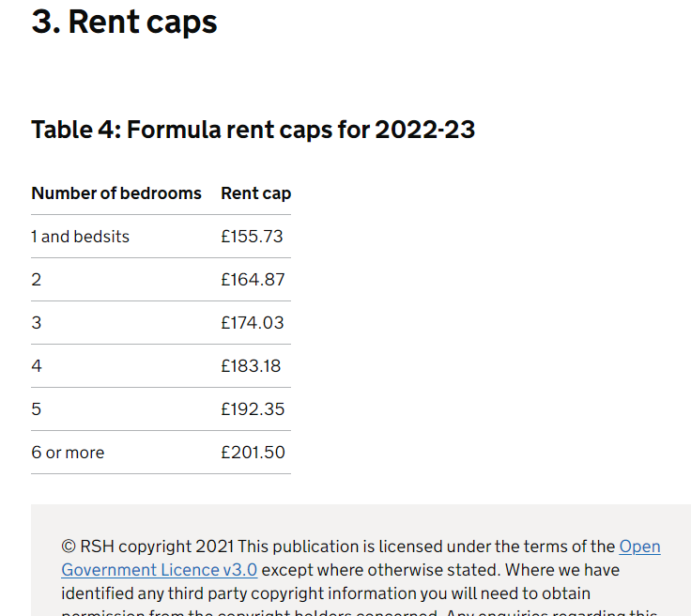691x616 pixels.
Task: Select the 2 bedrooms row label
Action: pos(36,280)
